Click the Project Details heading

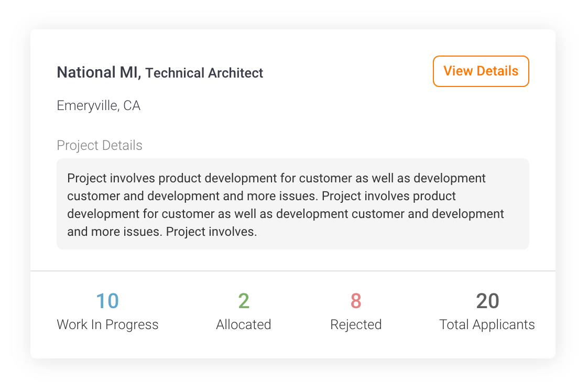point(100,145)
